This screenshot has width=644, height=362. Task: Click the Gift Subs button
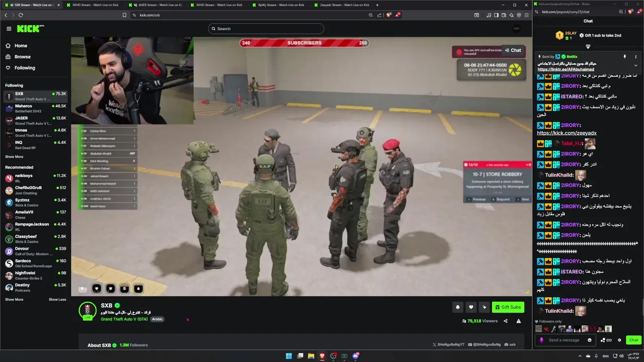pyautogui.click(x=508, y=307)
